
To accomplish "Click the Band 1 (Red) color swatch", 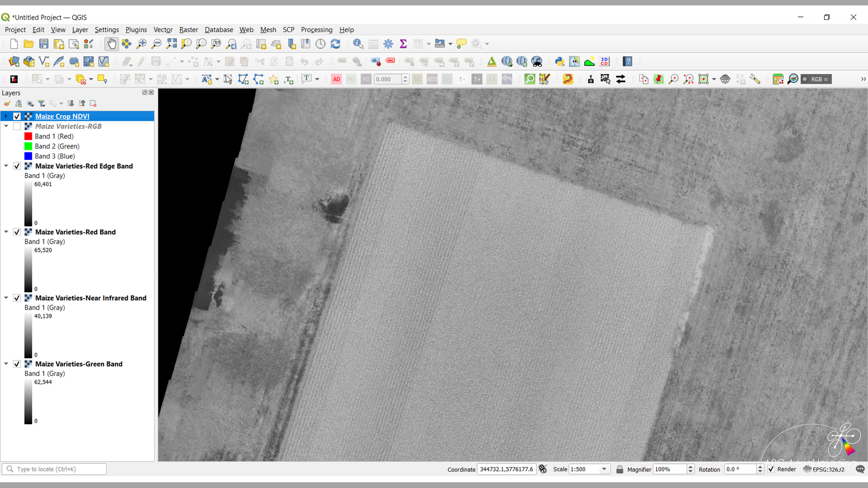I will point(28,136).
